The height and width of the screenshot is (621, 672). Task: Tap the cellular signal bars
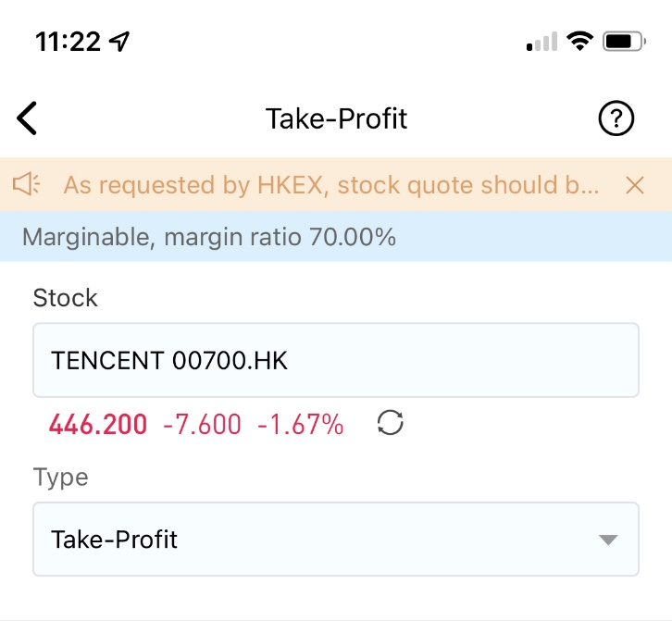[541, 42]
